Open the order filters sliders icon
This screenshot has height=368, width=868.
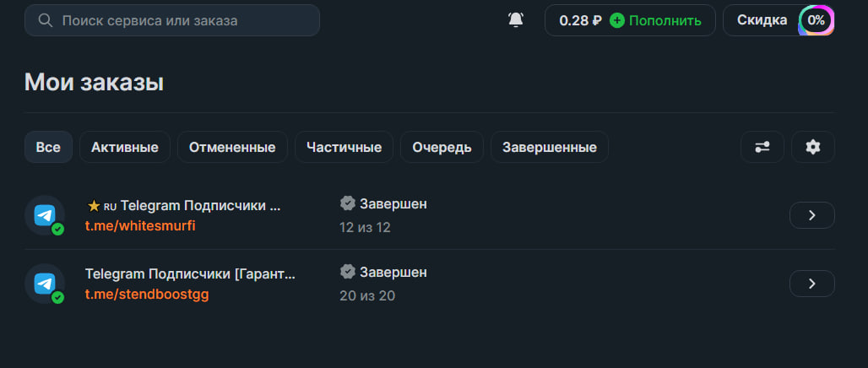(x=762, y=147)
